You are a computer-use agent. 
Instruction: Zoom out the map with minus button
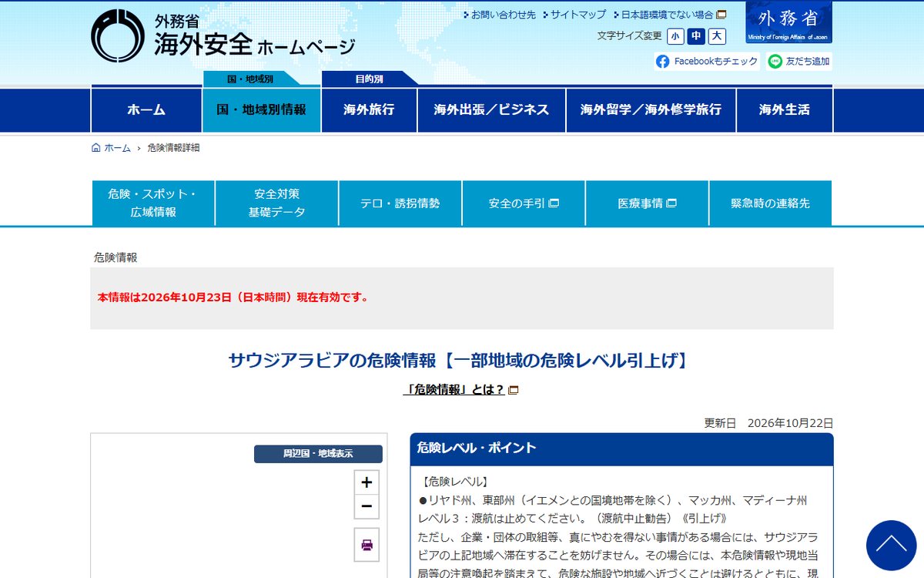click(x=367, y=506)
